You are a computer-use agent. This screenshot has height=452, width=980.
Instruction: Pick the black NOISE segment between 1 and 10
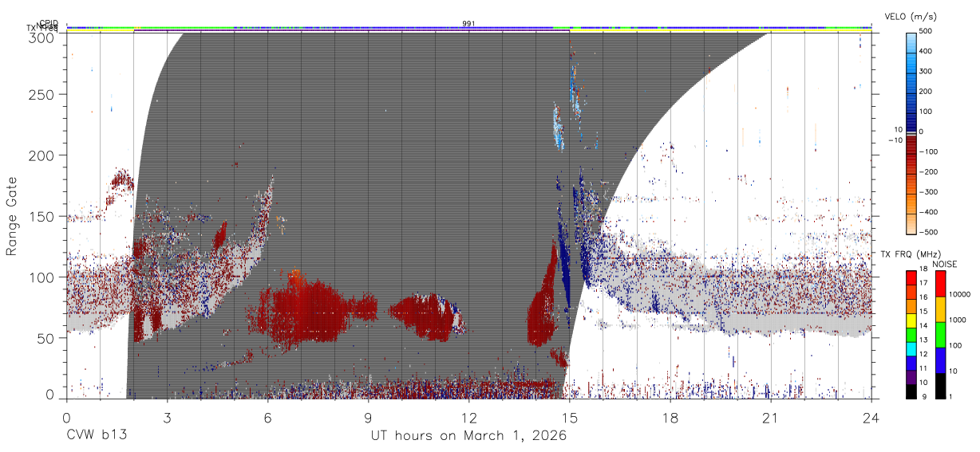941,386
